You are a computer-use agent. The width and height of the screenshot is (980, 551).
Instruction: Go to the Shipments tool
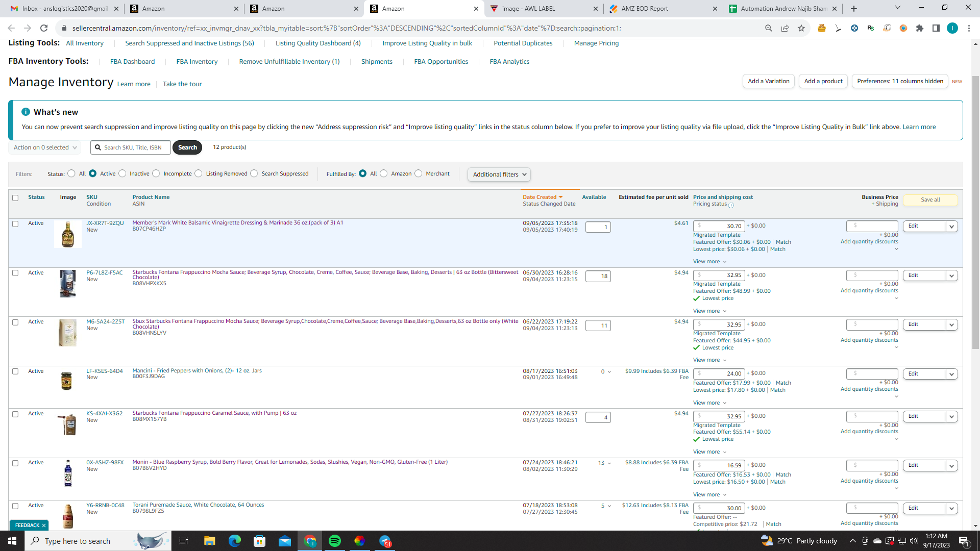(x=377, y=62)
